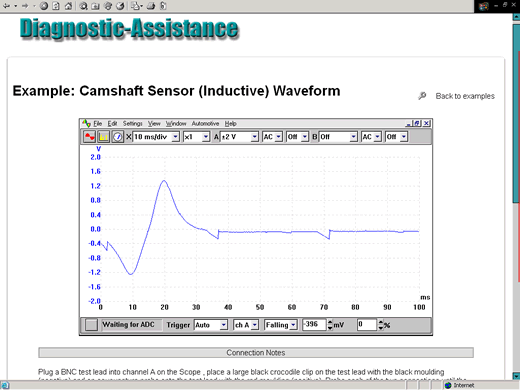Click the Internet zone indicator in status bar
The image size is (520, 390).
[x=460, y=385]
